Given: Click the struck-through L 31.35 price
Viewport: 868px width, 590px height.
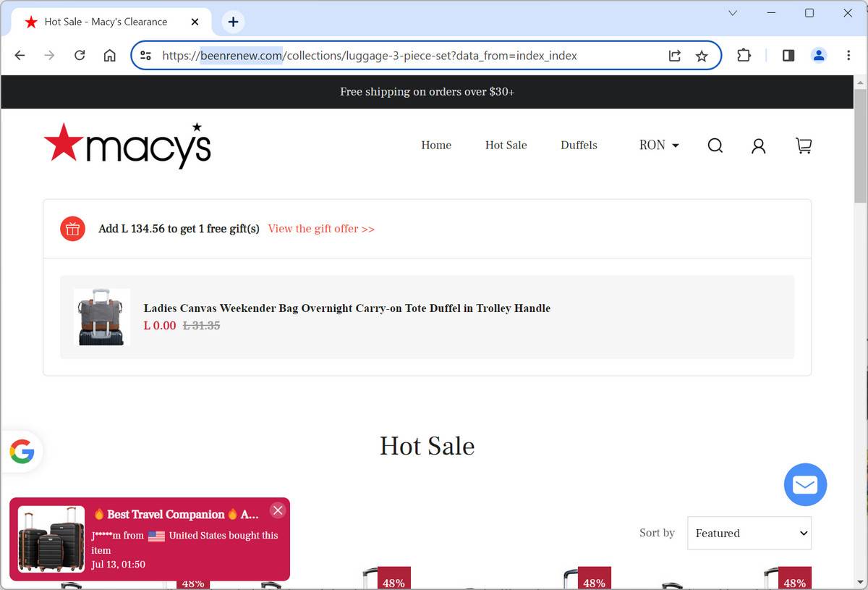Looking at the screenshot, I should (201, 326).
